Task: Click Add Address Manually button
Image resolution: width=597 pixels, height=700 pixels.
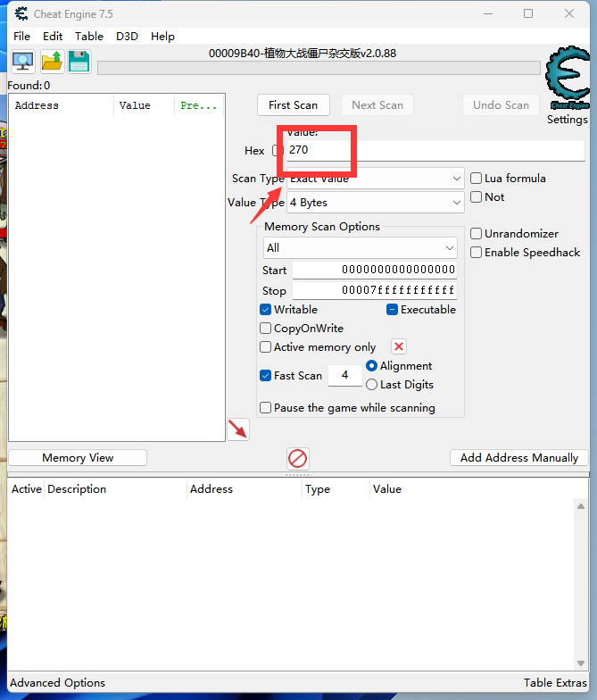Action: [519, 458]
